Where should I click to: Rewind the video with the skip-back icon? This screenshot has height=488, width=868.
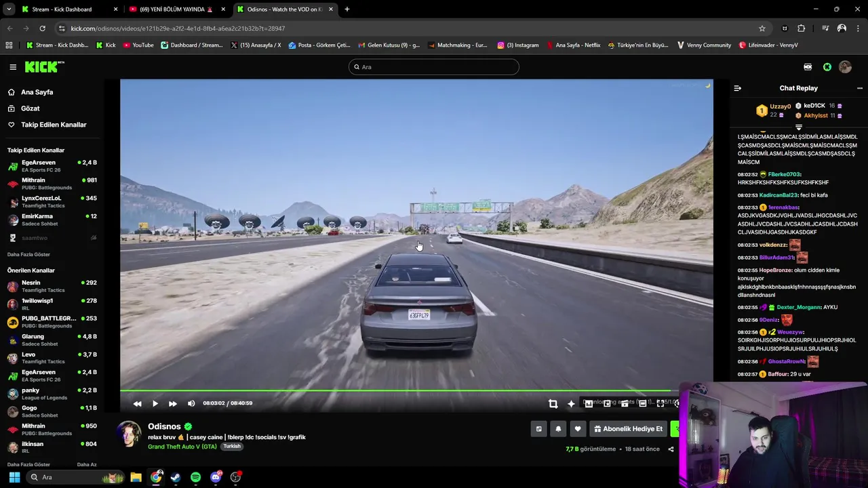click(x=138, y=403)
